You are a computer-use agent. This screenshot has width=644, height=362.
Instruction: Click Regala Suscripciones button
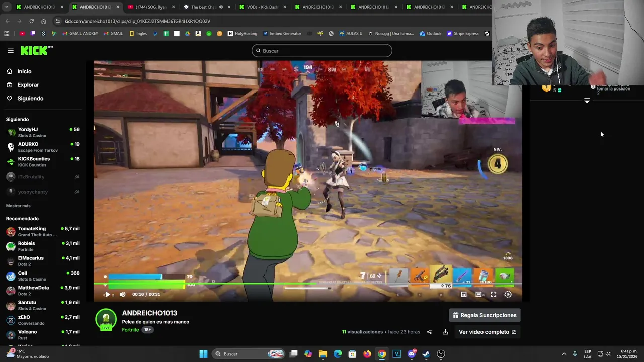pyautogui.click(x=485, y=315)
